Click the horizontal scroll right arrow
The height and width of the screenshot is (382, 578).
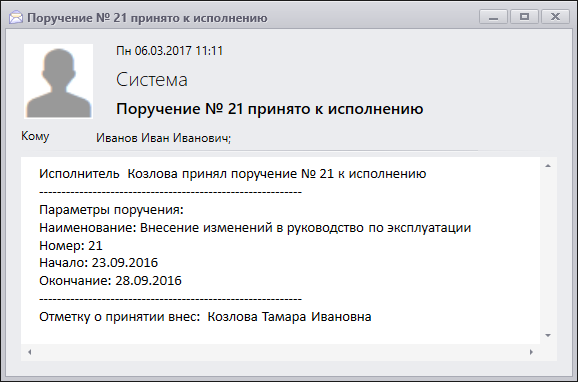click(x=531, y=352)
